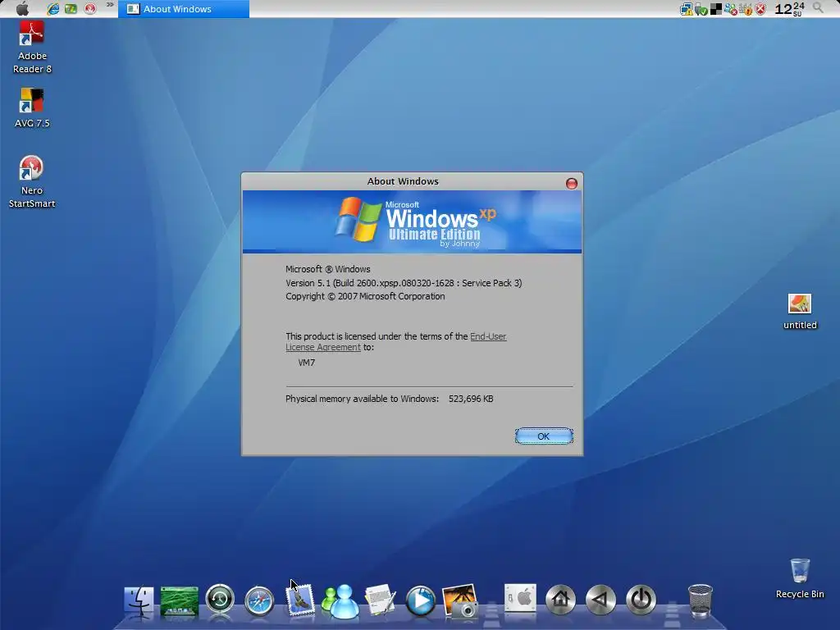Click the Copyright 2007 Microsoft Corporation text
The width and height of the screenshot is (840, 630).
click(x=365, y=296)
